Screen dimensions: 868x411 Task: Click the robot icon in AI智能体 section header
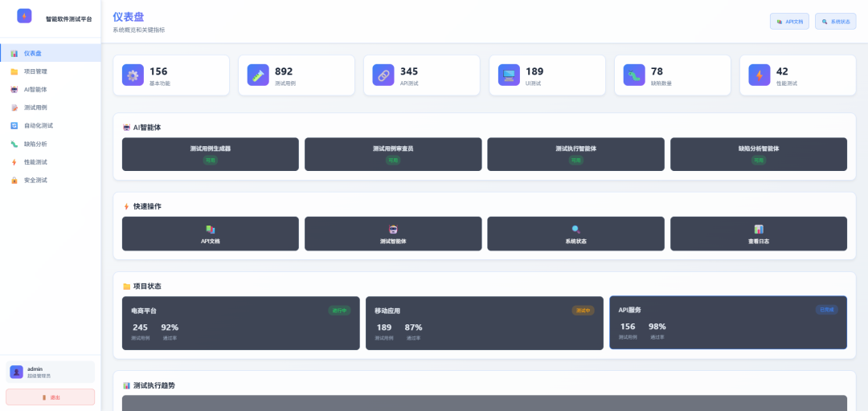tap(126, 128)
